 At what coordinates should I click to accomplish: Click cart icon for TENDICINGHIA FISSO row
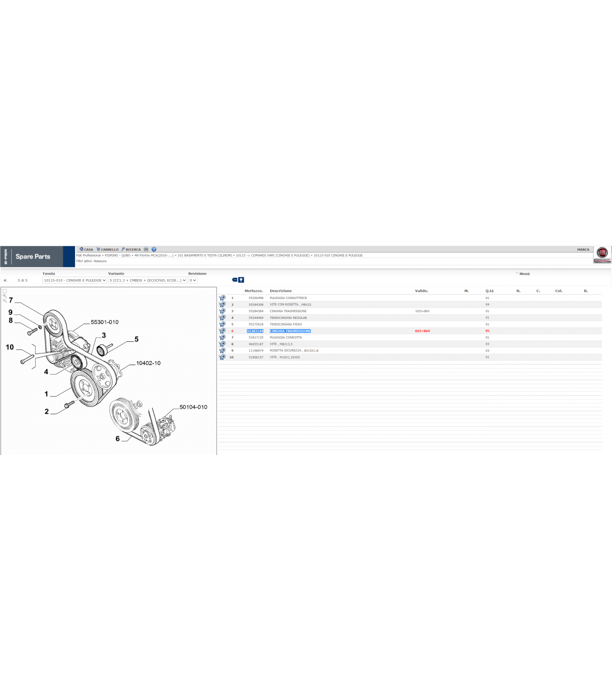(222, 324)
